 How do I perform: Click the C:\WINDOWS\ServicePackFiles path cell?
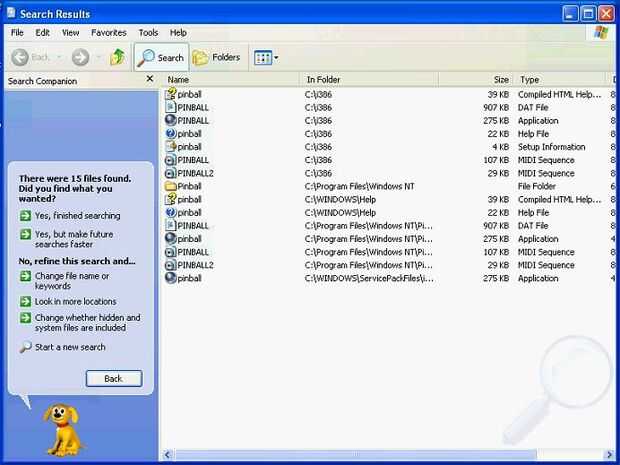pyautogui.click(x=369, y=278)
